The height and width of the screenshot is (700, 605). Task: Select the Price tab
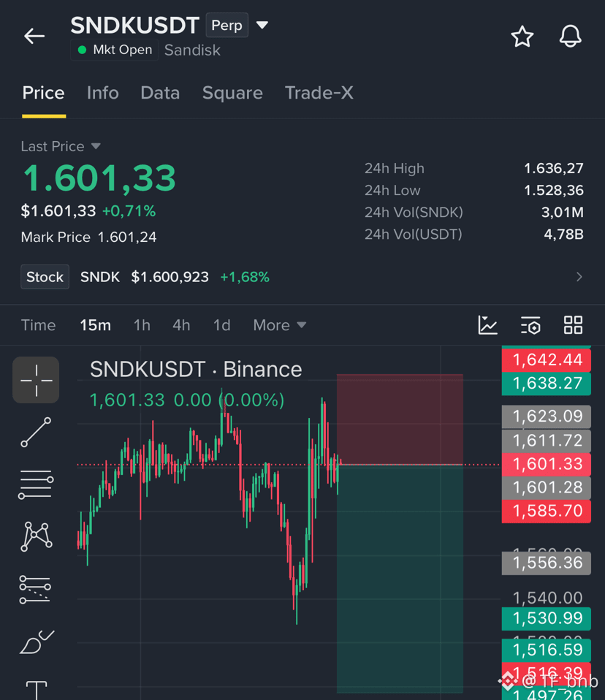43,93
